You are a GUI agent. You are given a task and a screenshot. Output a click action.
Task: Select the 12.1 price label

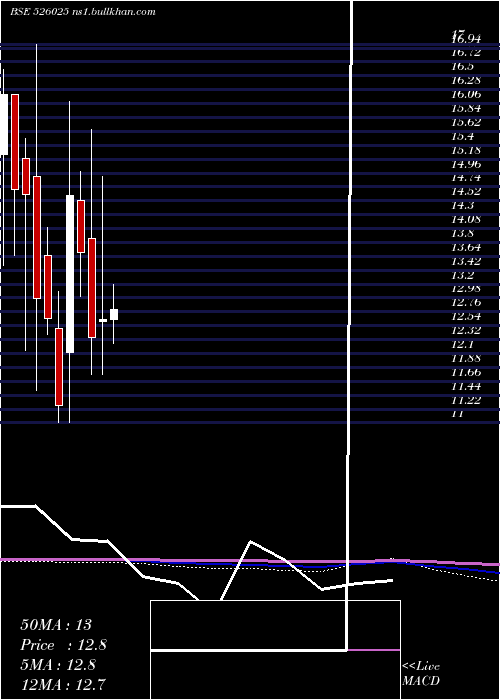pyautogui.click(x=462, y=344)
